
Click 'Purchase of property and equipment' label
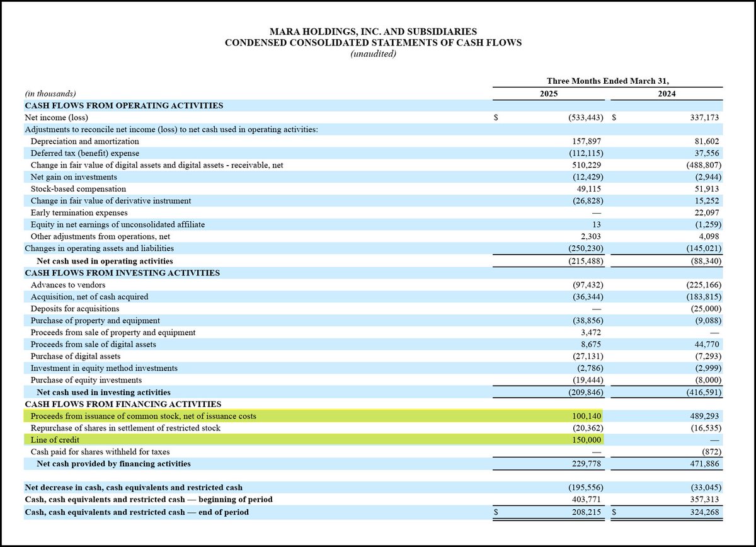coord(95,321)
